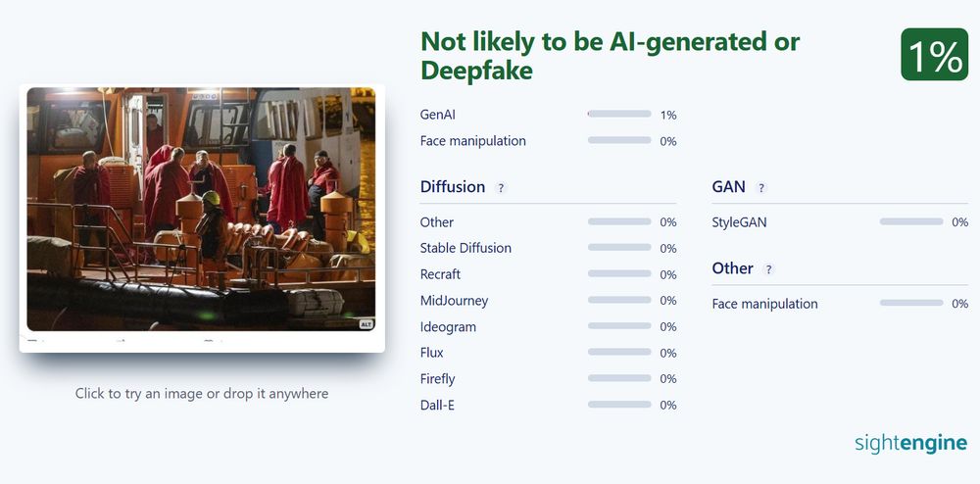Screen dimensions: 980x484
Task: Click the green 1% score badge
Action: (934, 55)
